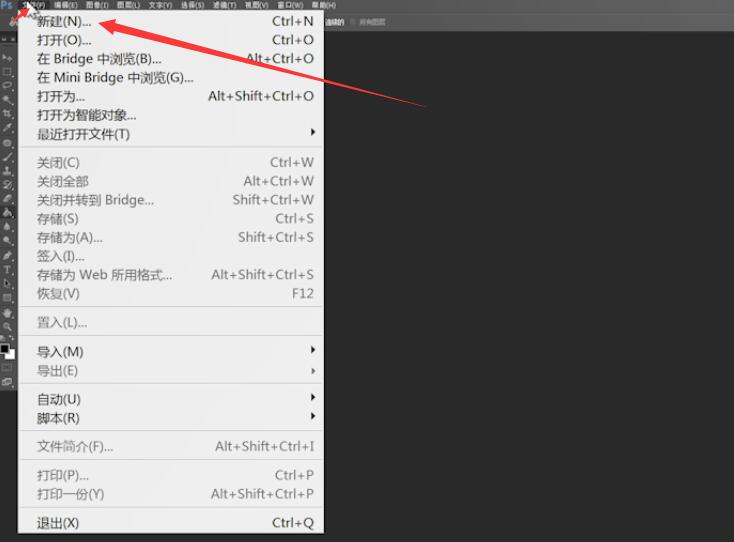Viewport: 734px width, 542px height.
Task: Select the Zoom tool
Action: tap(7, 326)
